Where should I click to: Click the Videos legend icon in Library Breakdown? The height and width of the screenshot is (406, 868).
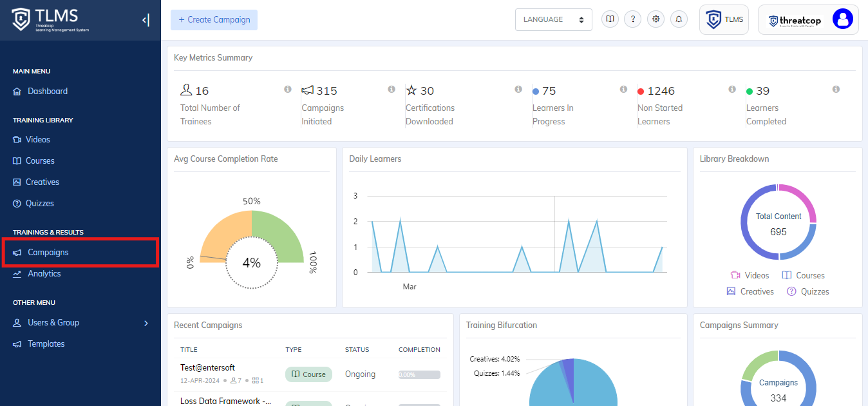tap(735, 275)
